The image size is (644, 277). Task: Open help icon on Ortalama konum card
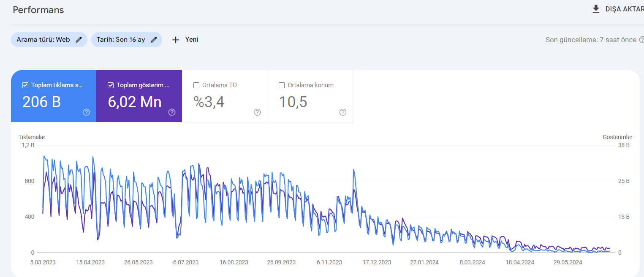343,112
